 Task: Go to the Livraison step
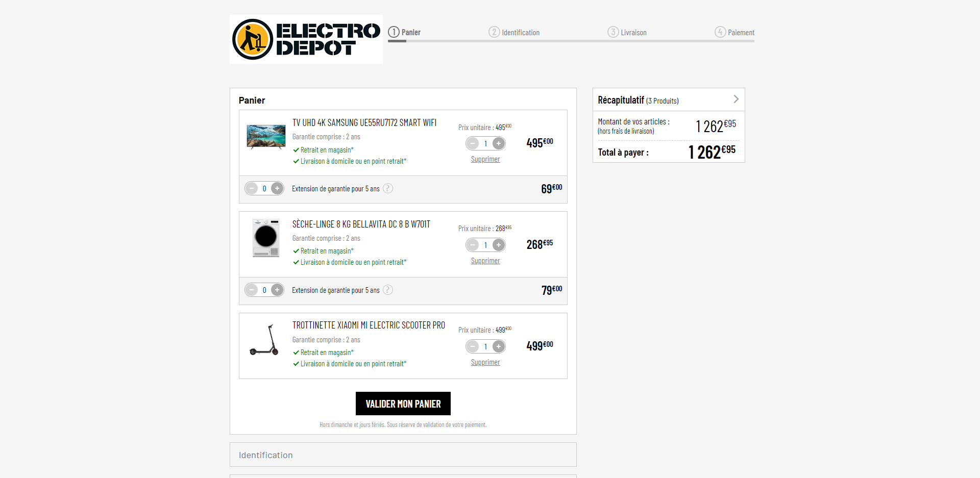pyautogui.click(x=627, y=32)
